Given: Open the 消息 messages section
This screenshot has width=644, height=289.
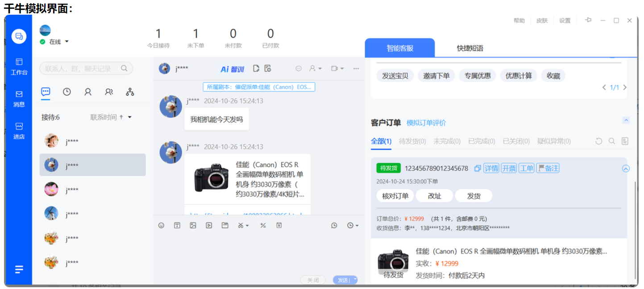Looking at the screenshot, I should [x=19, y=99].
